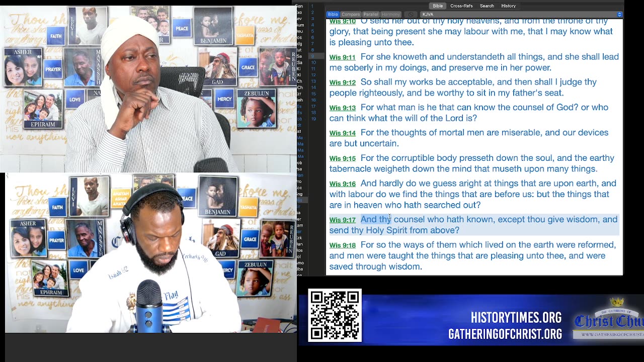644x362 pixels.
Task: Open the KJVA translation dropdown
Action: point(521,15)
